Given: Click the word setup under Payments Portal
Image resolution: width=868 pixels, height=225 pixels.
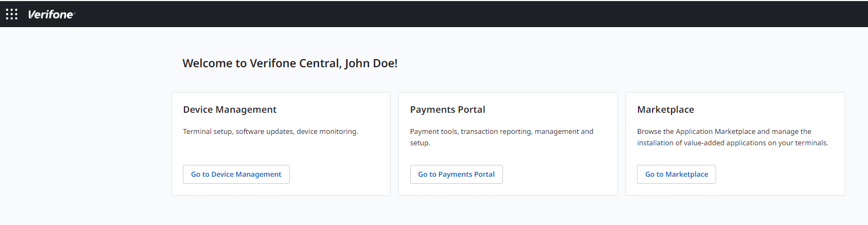Looking at the screenshot, I should click(x=419, y=143).
